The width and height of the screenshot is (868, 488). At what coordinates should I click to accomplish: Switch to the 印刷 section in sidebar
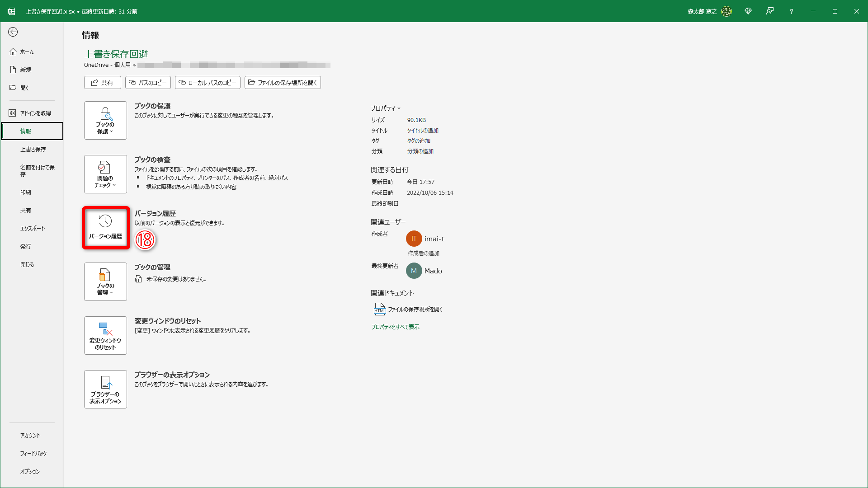click(x=26, y=192)
